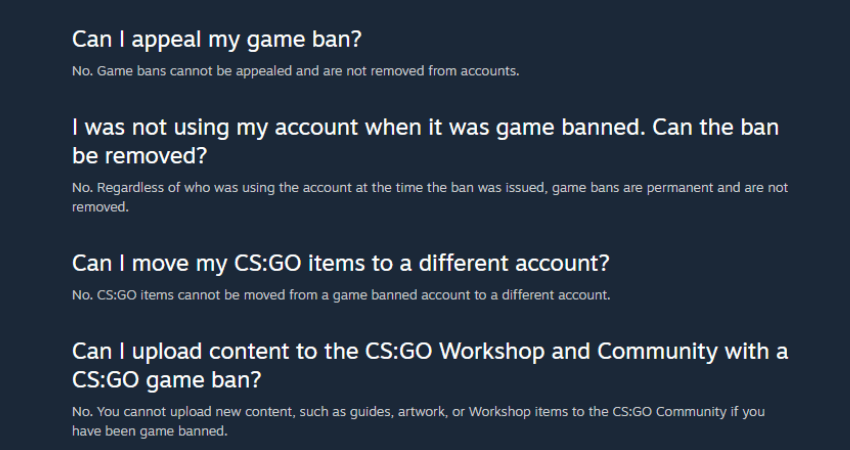Select the 'I was not using my account' heading

(x=425, y=141)
